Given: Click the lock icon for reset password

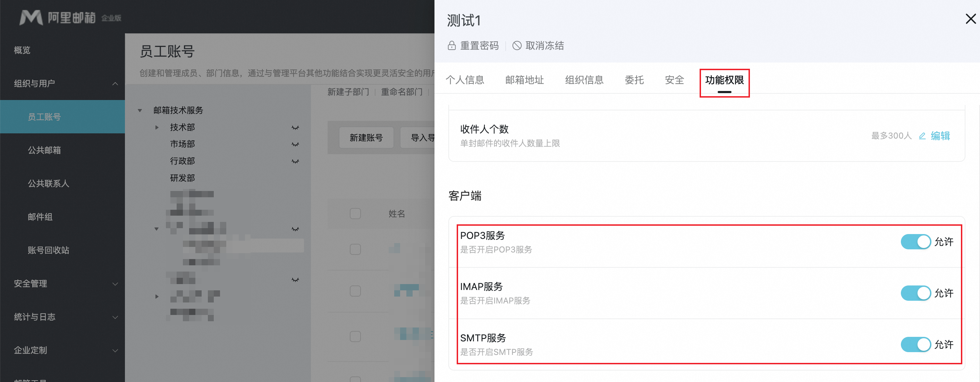Looking at the screenshot, I should (x=451, y=46).
